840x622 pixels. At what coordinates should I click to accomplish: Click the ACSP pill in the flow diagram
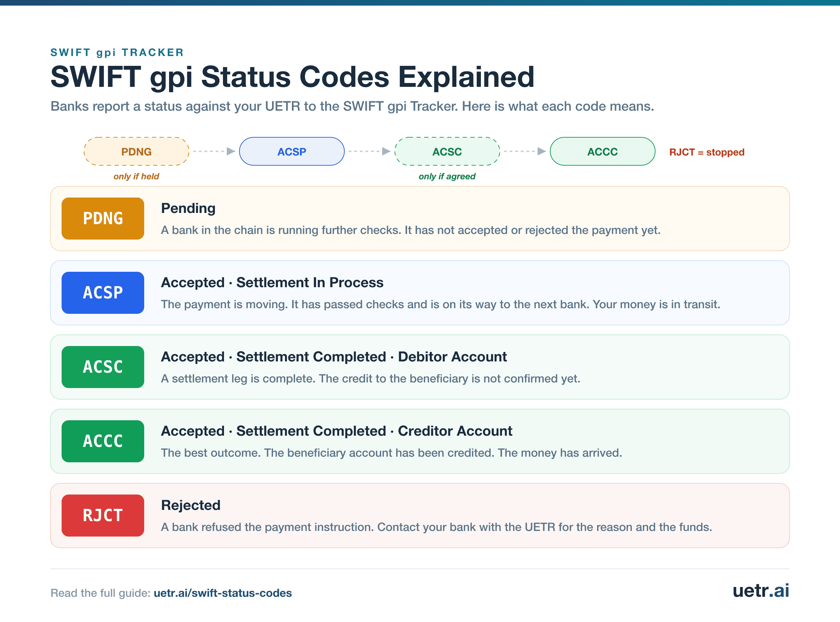[292, 151]
